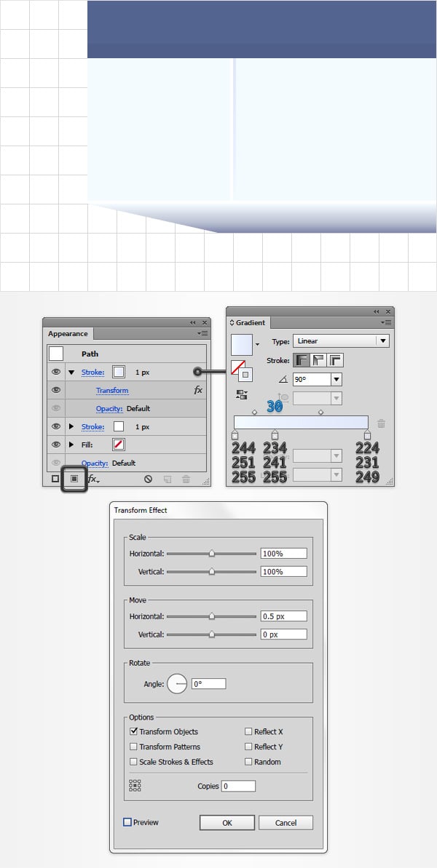Adjust the Horizontal Scale slider
Image resolution: width=437 pixels, height=868 pixels.
[x=211, y=553]
